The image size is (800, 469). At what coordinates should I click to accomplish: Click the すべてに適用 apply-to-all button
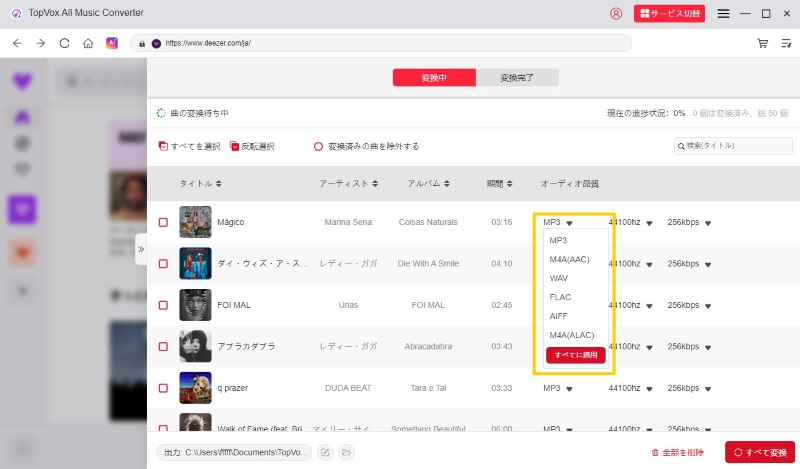[576, 355]
